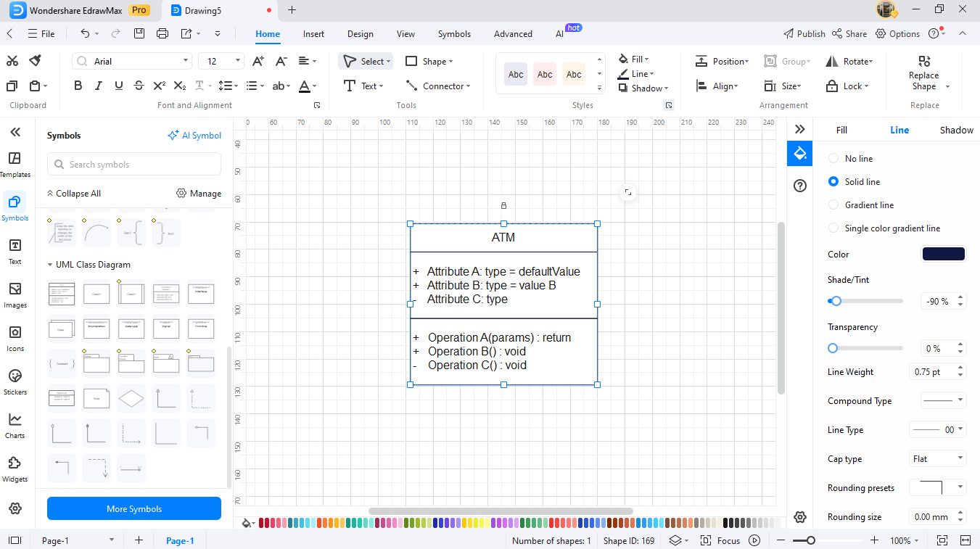Apply Superscript formatting

point(160,86)
